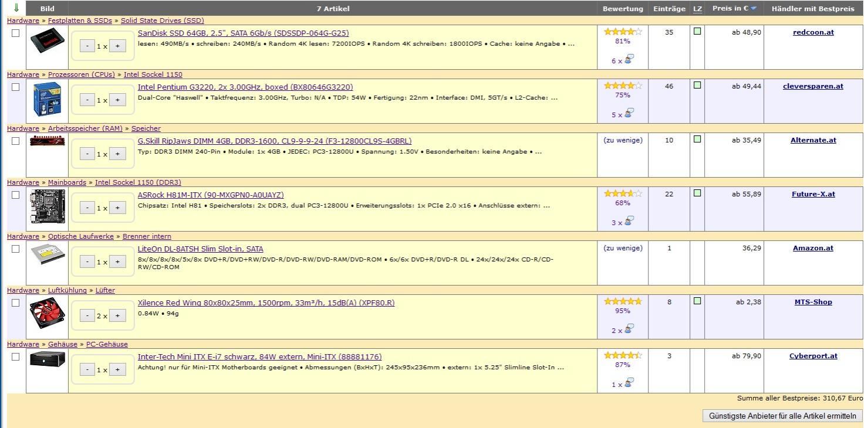
Task: Toggle the LZ checkbox for ASRock H81M-ITX
Action: tap(697, 193)
